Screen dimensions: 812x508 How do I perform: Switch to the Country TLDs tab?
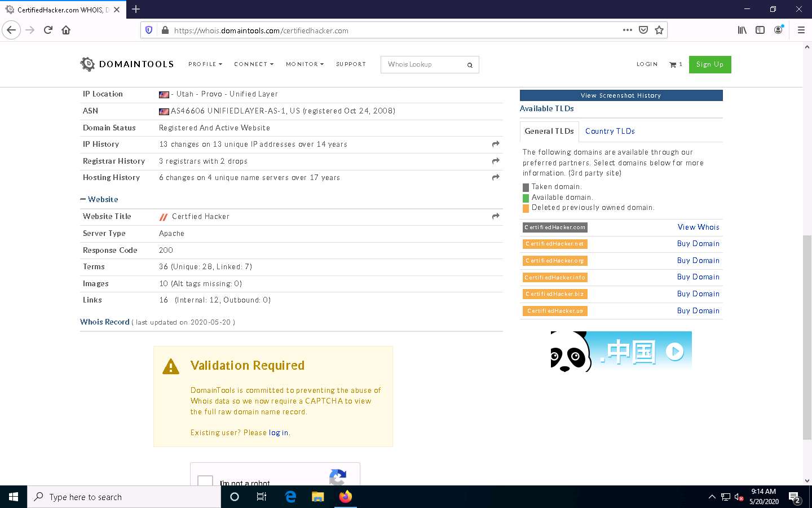pos(610,131)
